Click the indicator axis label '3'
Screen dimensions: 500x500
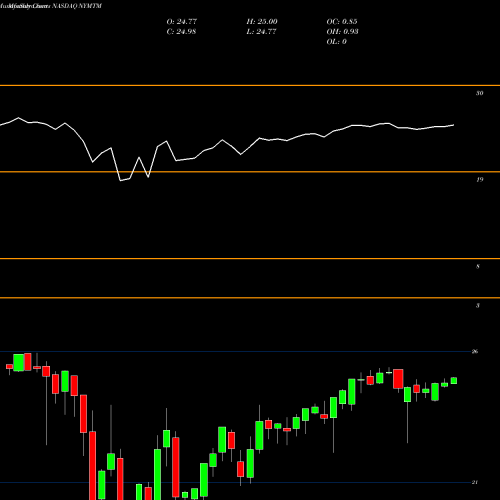[478, 305]
